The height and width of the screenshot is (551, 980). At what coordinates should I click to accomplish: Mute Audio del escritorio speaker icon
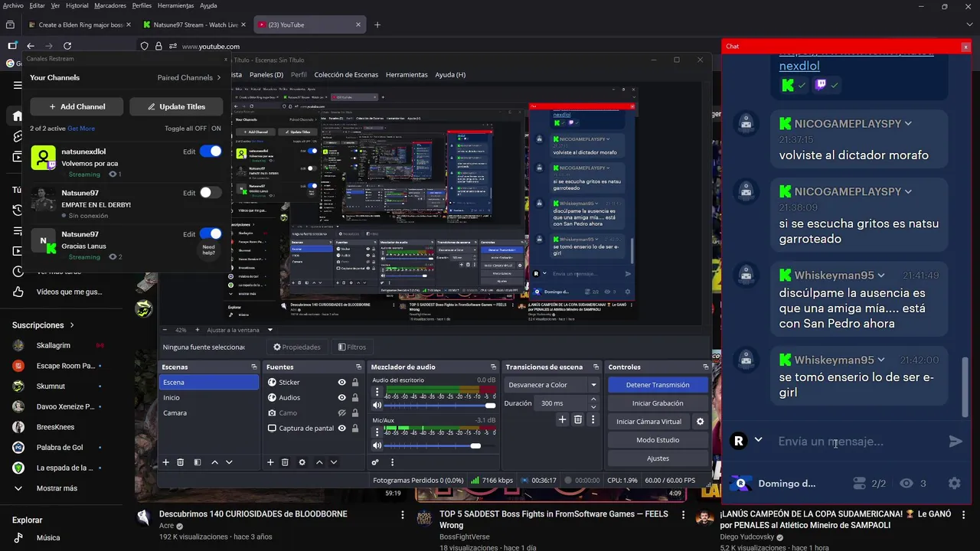(377, 406)
